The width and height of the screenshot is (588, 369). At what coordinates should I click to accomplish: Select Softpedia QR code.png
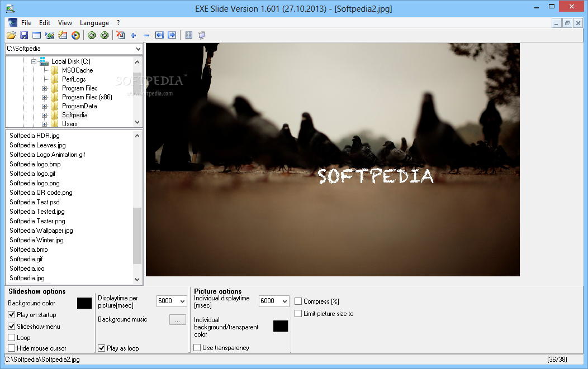tap(41, 193)
